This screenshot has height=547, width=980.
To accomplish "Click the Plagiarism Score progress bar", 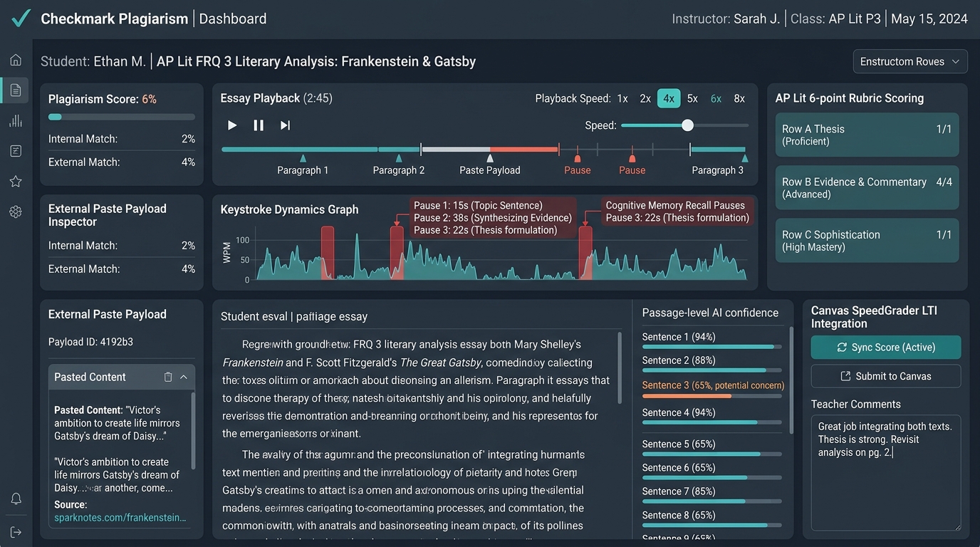I will (x=121, y=117).
